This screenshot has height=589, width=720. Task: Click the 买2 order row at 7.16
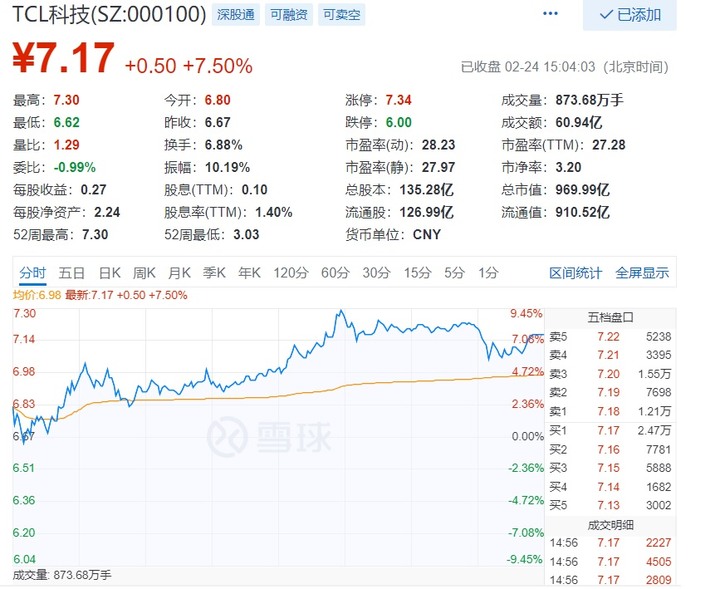[610, 449]
